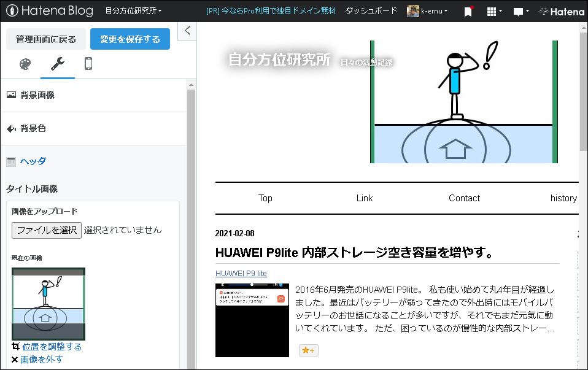Open the Link navigation item
This screenshot has width=588, height=370.
pyautogui.click(x=365, y=198)
